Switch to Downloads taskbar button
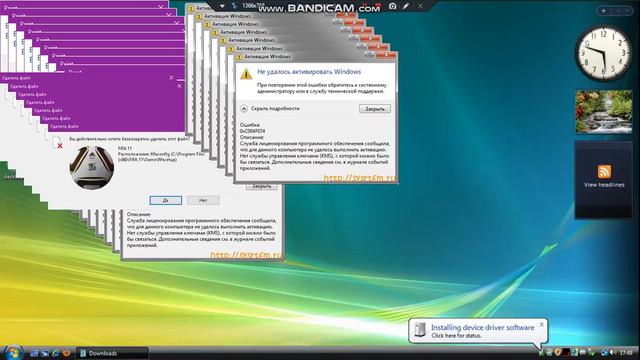Viewport: 640px width, 360px height. click(x=112, y=353)
